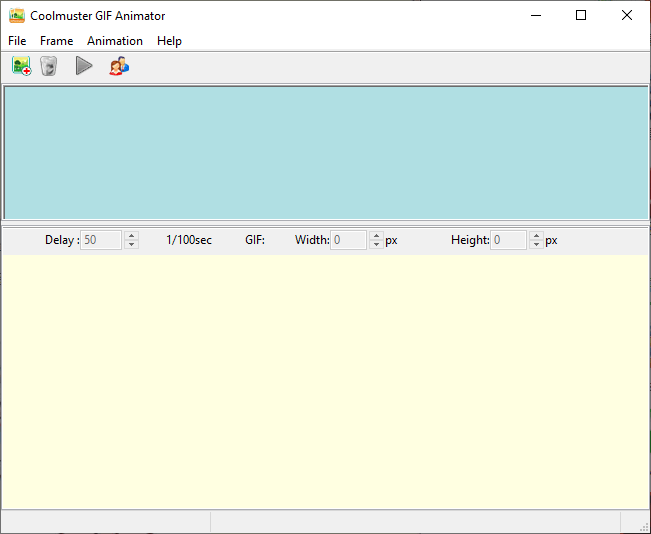Decrease the GIF Width value
This screenshot has height=534, width=651.
[x=376, y=245]
